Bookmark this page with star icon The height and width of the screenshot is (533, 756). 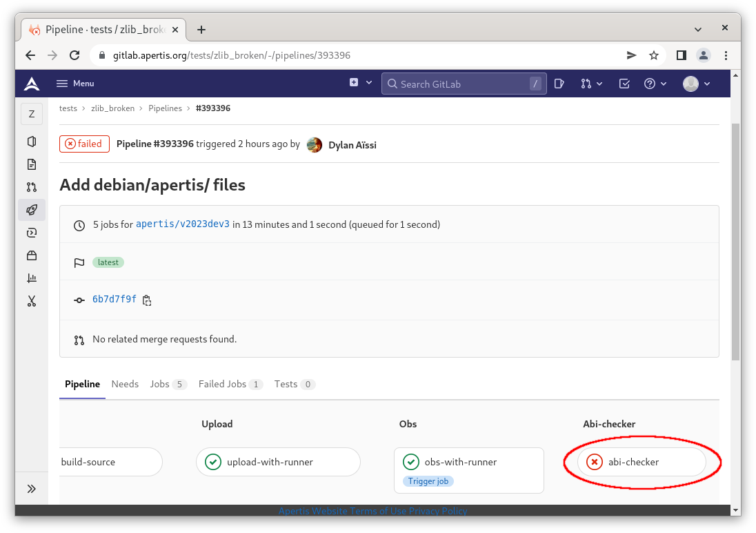[654, 55]
